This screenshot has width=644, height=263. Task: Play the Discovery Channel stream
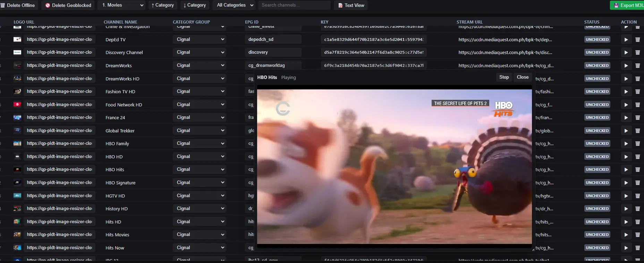(x=626, y=52)
